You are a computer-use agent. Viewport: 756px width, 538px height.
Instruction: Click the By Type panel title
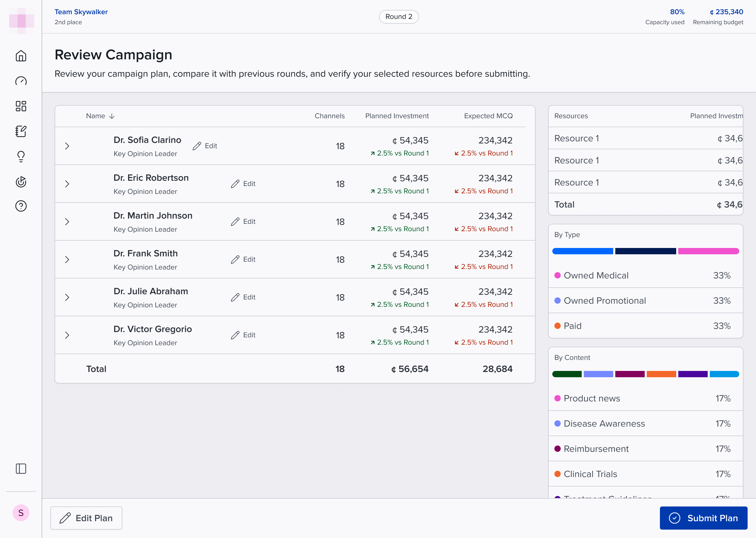567,235
